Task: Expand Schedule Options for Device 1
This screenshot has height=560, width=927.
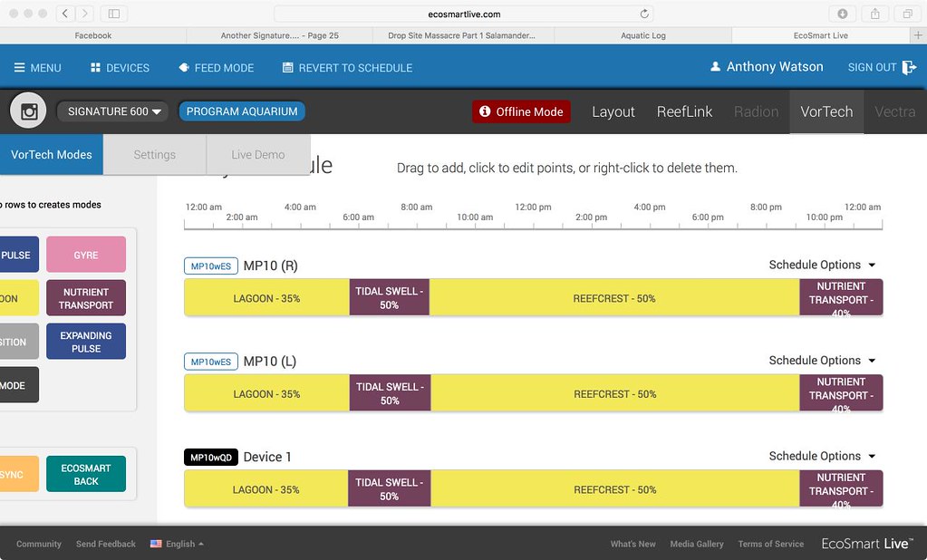Action: [x=822, y=457]
